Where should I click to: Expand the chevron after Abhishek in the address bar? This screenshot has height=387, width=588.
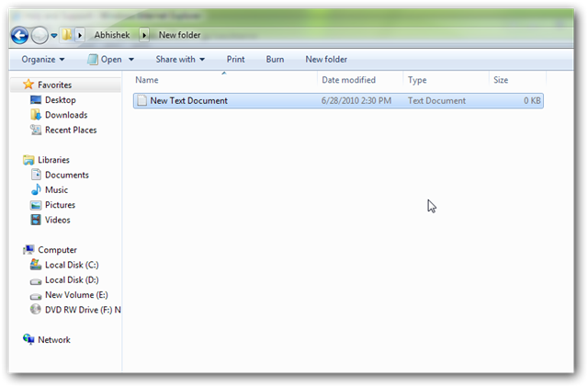point(144,35)
